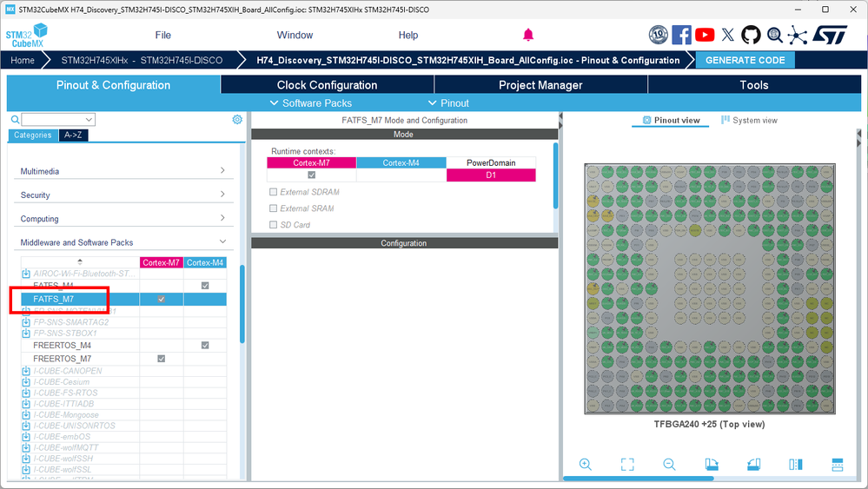Image resolution: width=868 pixels, height=489 pixels.
Task: Collapse Middleware and Software Packs category
Action: click(123, 242)
